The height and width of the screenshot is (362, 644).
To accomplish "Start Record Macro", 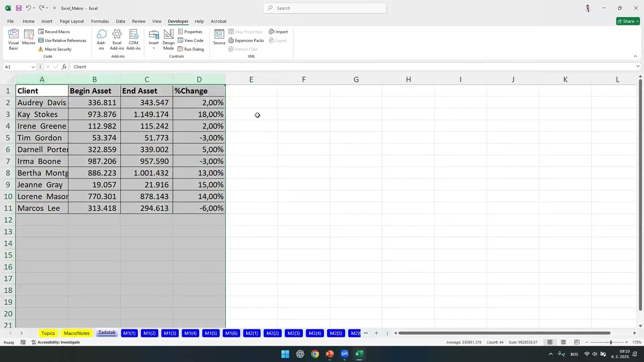I will tap(54, 32).
